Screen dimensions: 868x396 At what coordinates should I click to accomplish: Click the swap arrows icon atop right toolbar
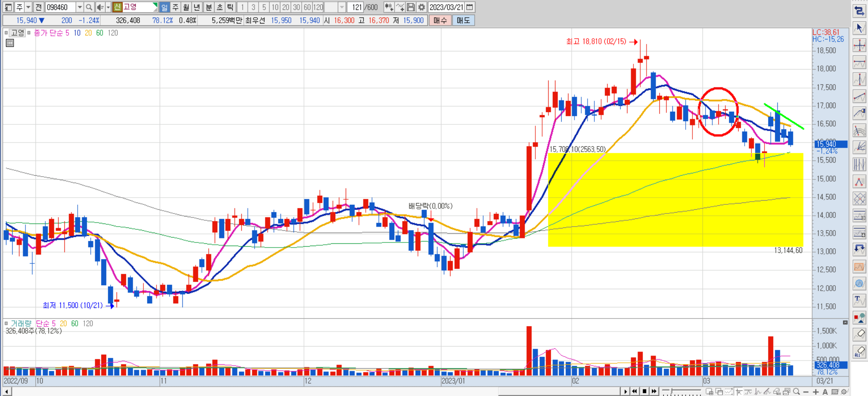[x=859, y=11]
